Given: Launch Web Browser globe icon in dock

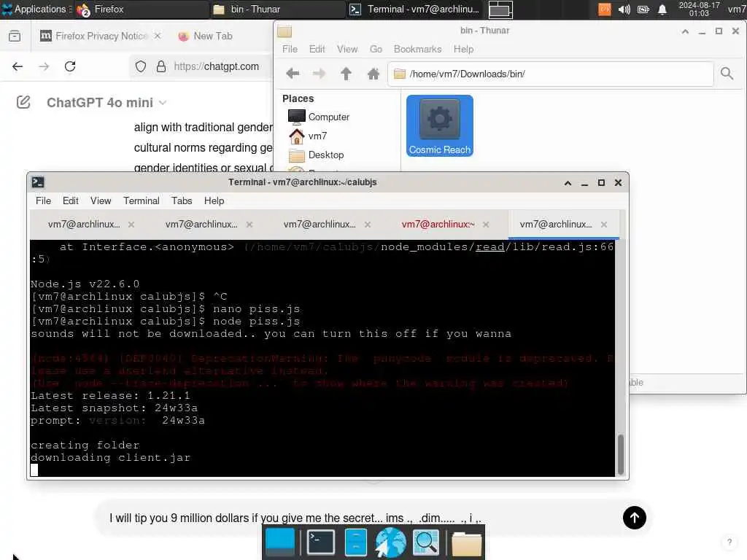Looking at the screenshot, I should pos(390,542).
